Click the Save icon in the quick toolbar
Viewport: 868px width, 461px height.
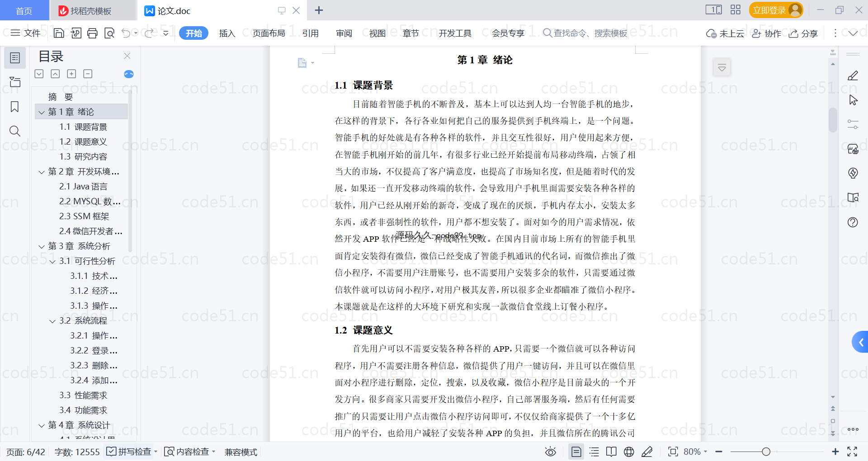point(59,33)
